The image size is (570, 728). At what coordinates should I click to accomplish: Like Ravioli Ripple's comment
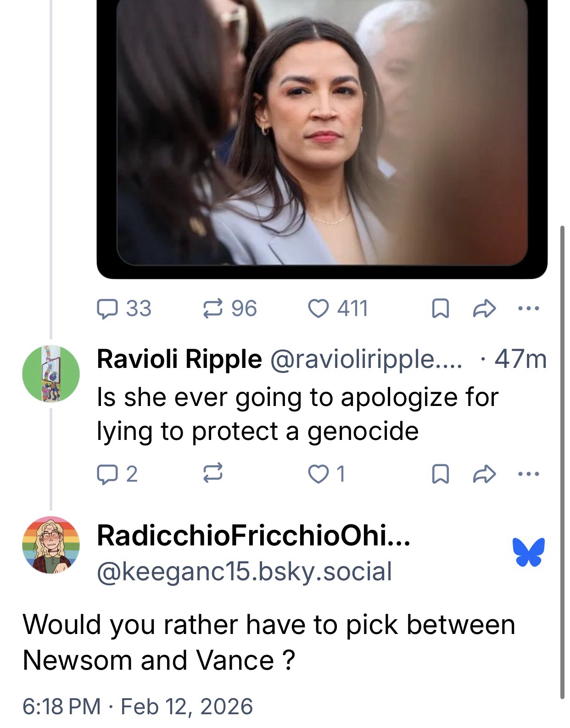coord(319,474)
